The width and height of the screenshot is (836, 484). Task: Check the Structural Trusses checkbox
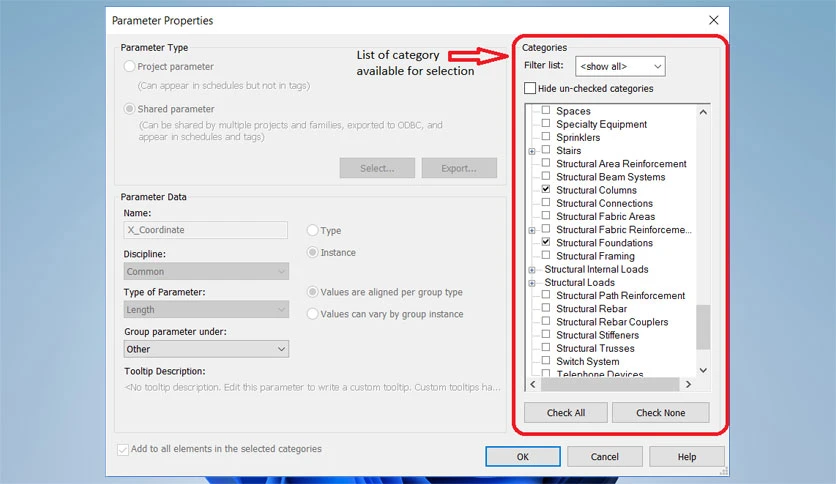click(545, 348)
